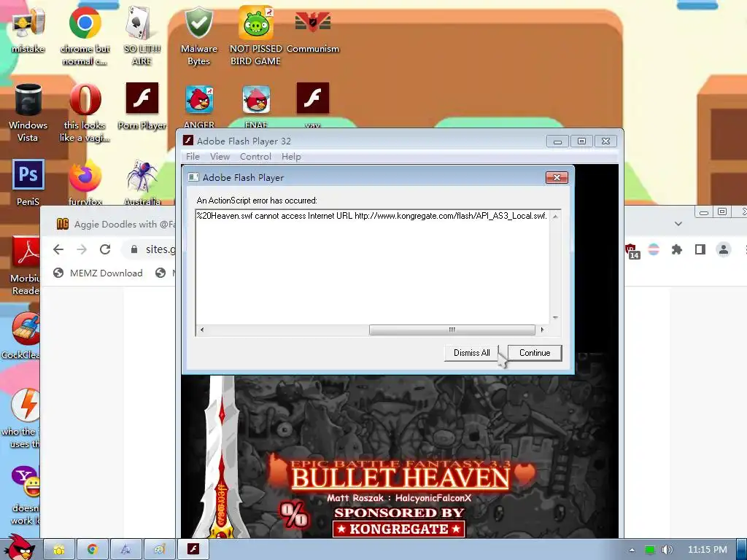The image size is (747, 560).
Task: Open the File menu in Flash Player
Action: pyautogui.click(x=193, y=157)
